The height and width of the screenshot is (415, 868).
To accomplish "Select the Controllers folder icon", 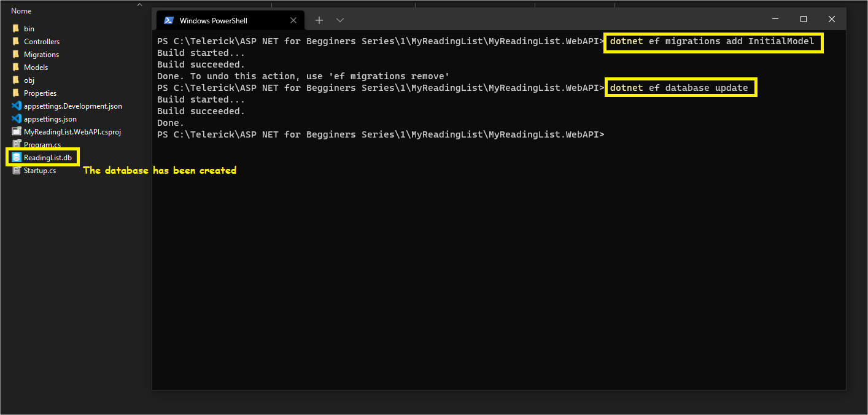I will [x=16, y=41].
